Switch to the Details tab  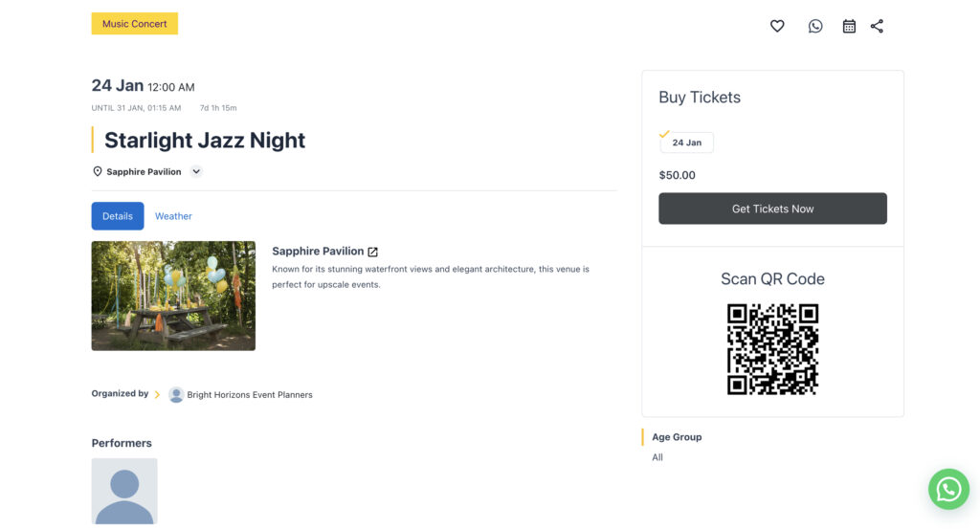click(x=118, y=216)
